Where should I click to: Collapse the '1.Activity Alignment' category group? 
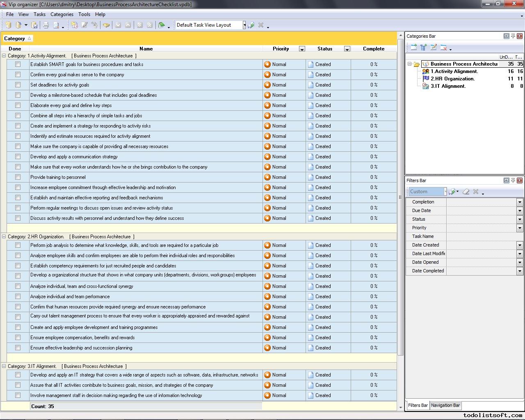tap(4, 56)
